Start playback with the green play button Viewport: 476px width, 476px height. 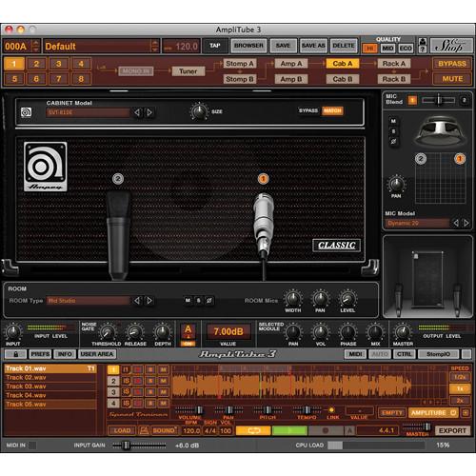coord(289,430)
